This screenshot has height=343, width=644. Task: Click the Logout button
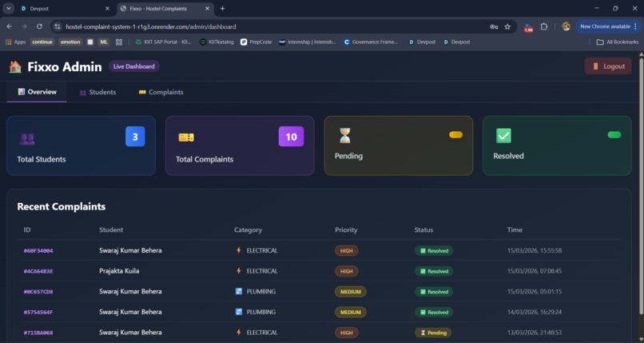[x=608, y=66]
